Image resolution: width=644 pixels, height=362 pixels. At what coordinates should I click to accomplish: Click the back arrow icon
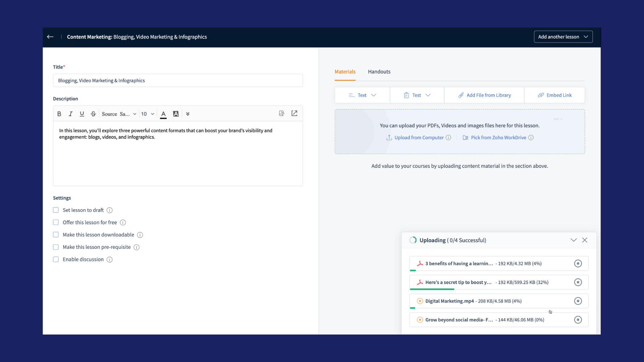click(50, 37)
